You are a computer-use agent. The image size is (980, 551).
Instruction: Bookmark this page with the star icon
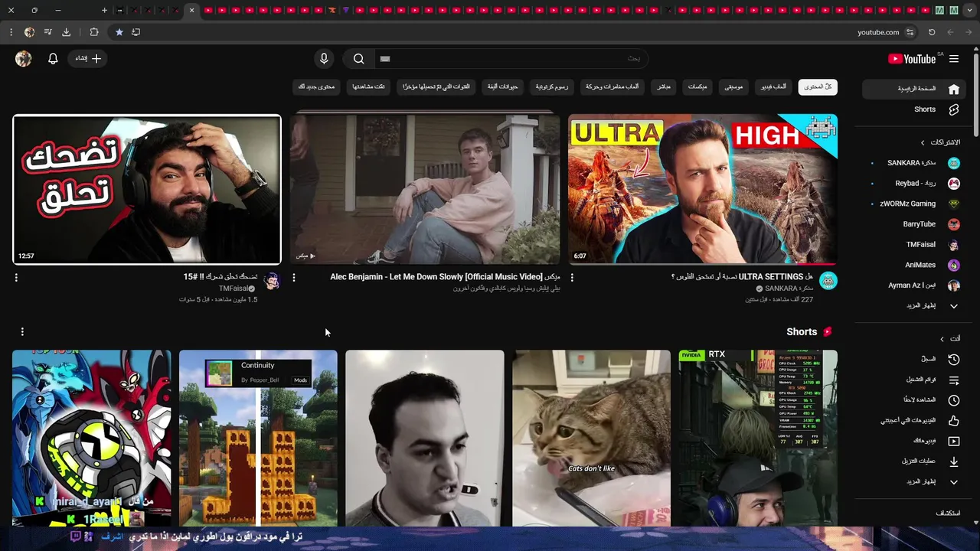[119, 32]
